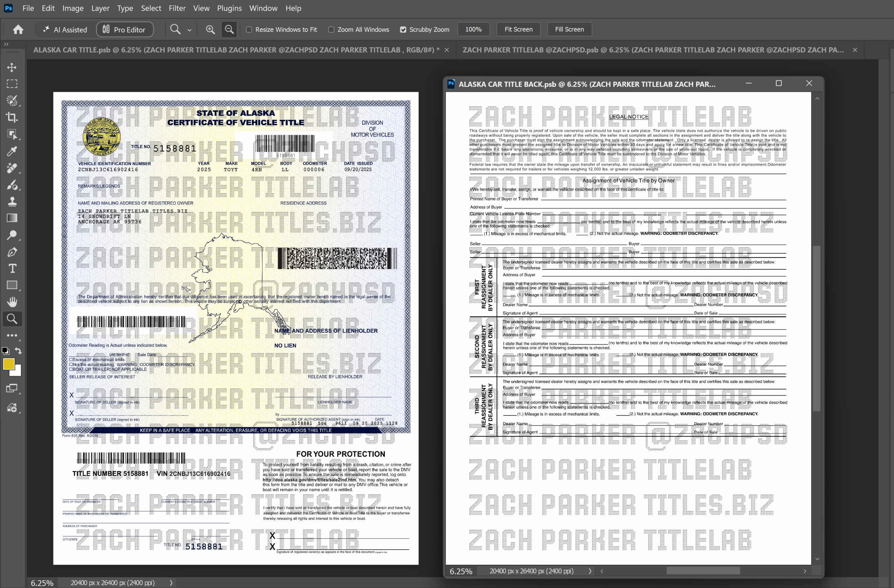
Task: Click the Fit Screen button
Action: point(518,29)
